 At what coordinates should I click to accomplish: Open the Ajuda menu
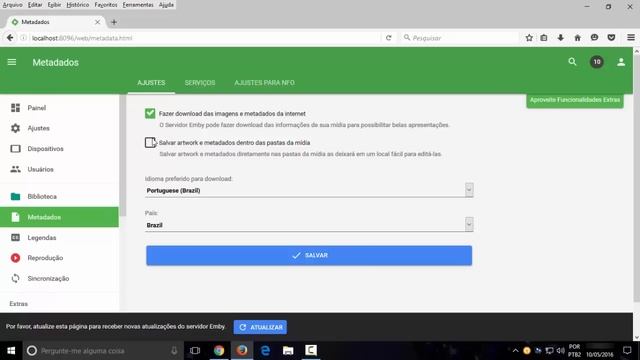(166, 5)
